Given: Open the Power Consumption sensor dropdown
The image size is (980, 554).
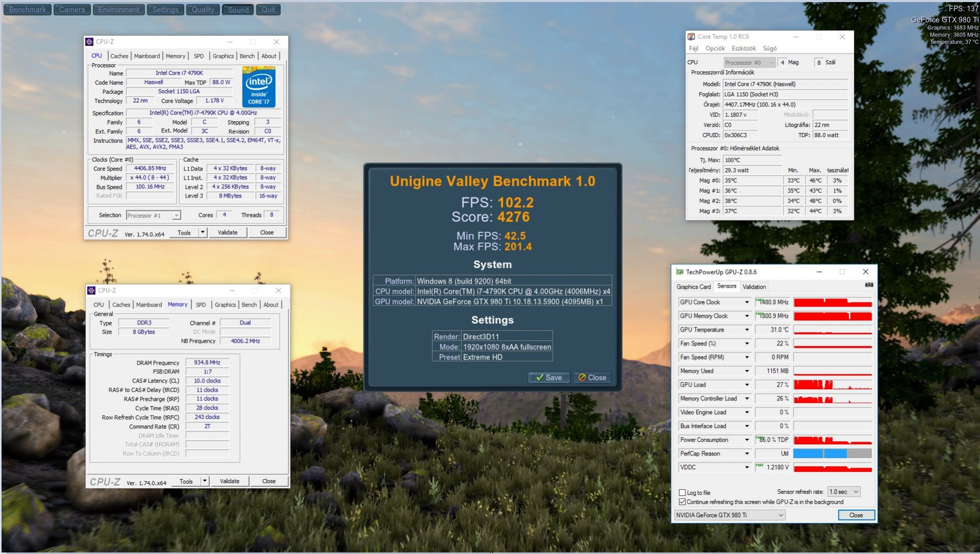Looking at the screenshot, I should click(x=747, y=440).
